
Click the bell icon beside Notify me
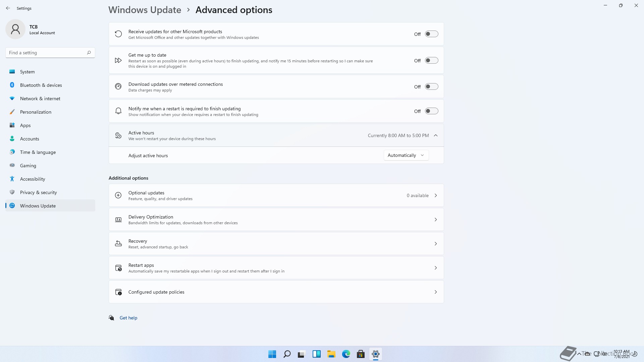pos(118,111)
